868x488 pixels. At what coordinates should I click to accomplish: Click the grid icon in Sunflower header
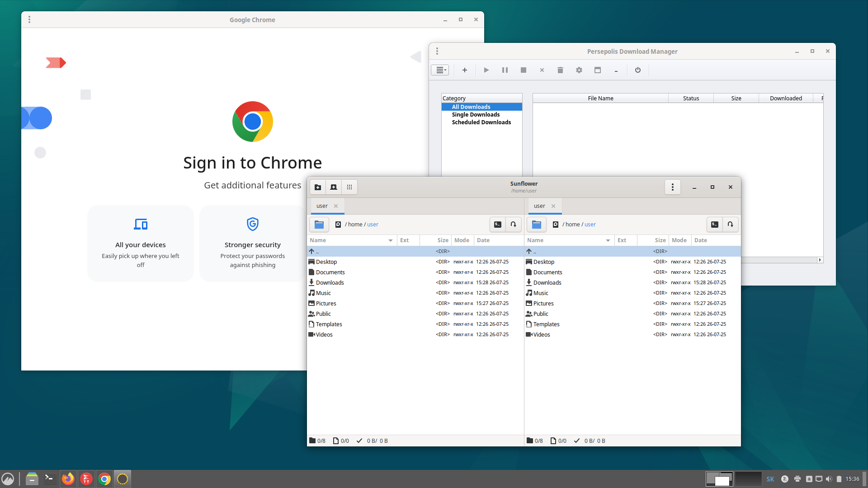[349, 187]
